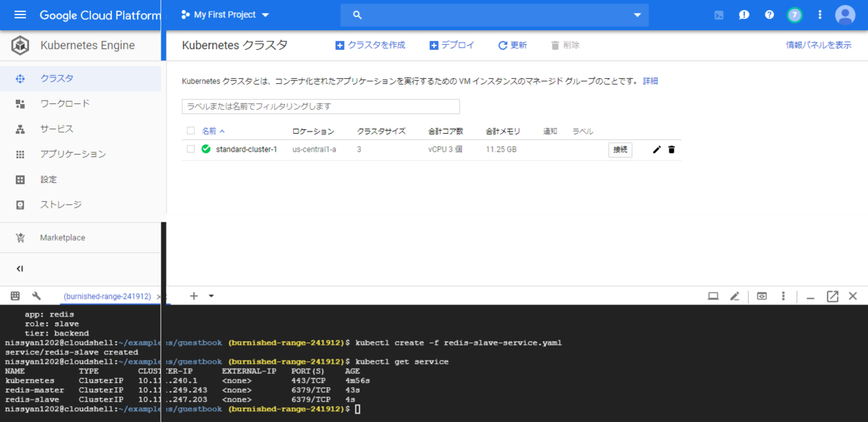Click the Services sidebar icon
868x422 pixels.
[x=20, y=129]
